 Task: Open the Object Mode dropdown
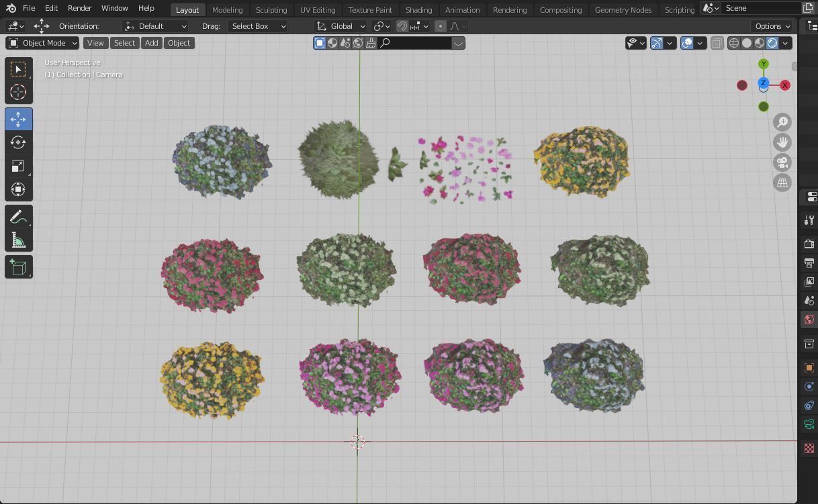pos(42,43)
